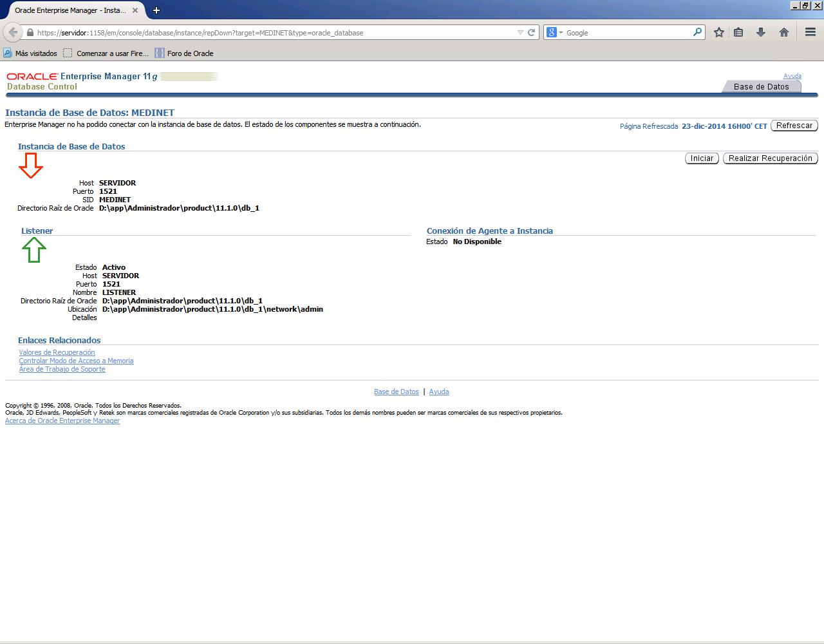The width and height of the screenshot is (824, 644).
Task: Click the Instancia de Base de Datos heading
Action: [71, 146]
